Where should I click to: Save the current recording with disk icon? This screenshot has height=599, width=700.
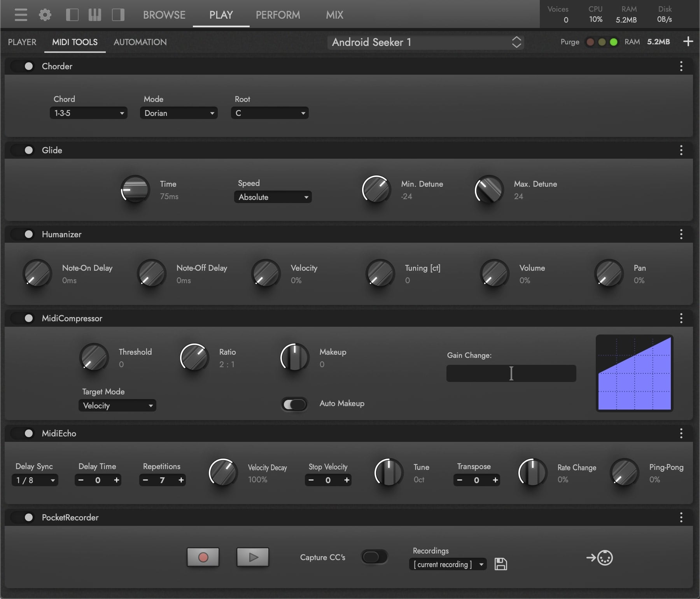500,564
